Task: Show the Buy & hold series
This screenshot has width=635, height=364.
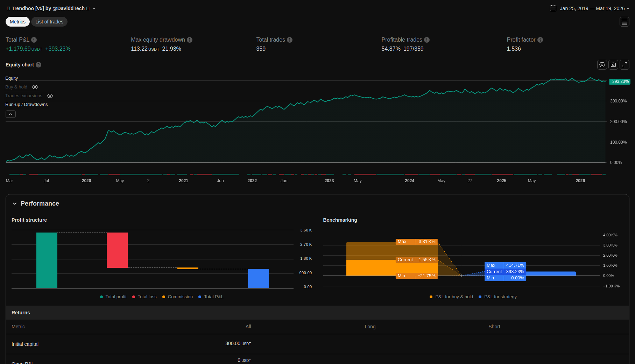Action: pyautogui.click(x=35, y=87)
